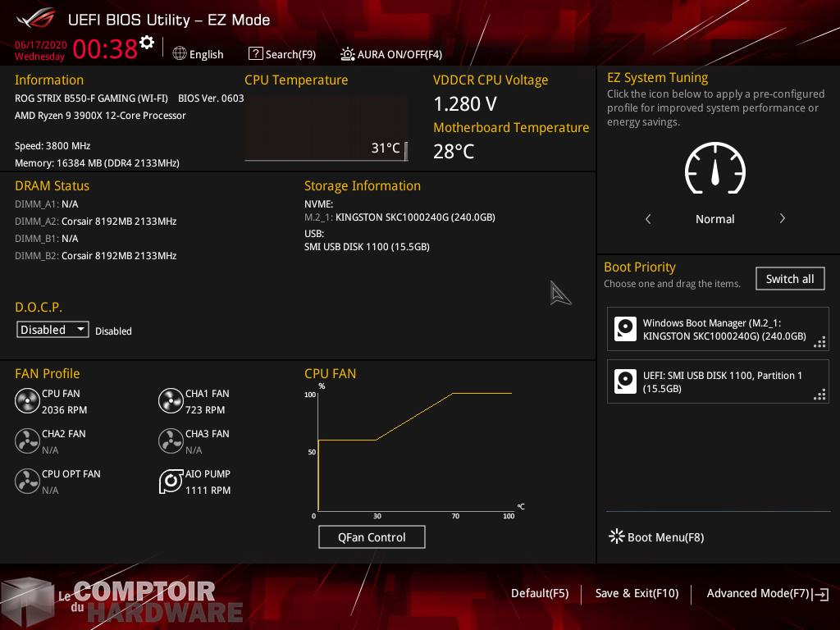Viewport: 840px width, 630px height.
Task: Click the right arrow for next tuning profile
Action: 782,219
